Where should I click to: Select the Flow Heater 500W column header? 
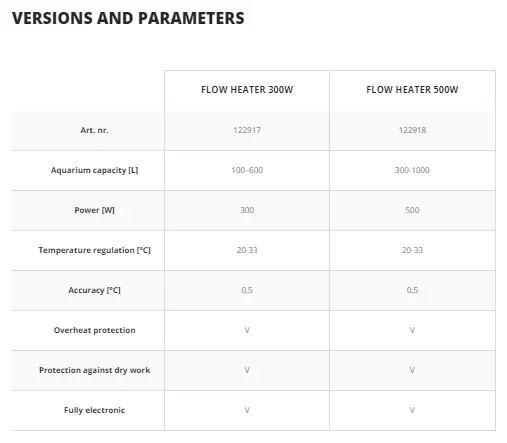412,90
